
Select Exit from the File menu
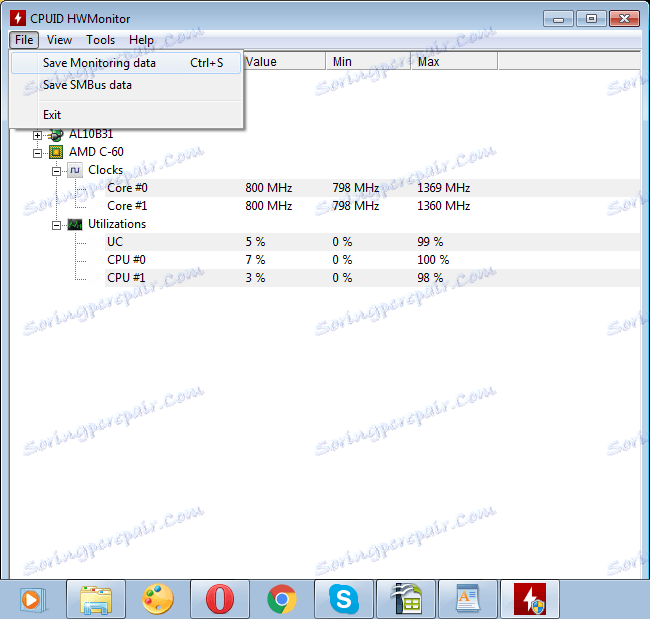pyautogui.click(x=126, y=115)
